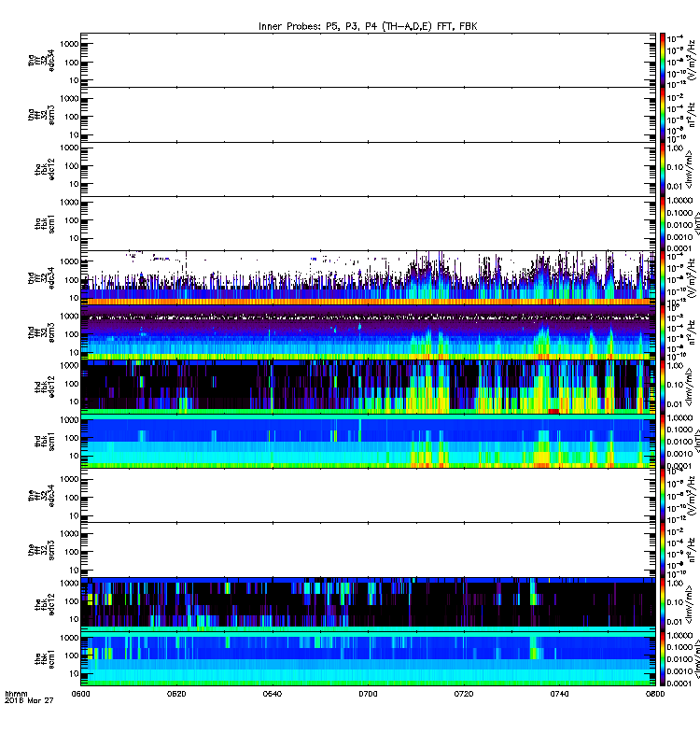The width and height of the screenshot is (700, 747).
Task: Click inside the thd fbk scm1 spectrogram
Action: [x=368, y=441]
